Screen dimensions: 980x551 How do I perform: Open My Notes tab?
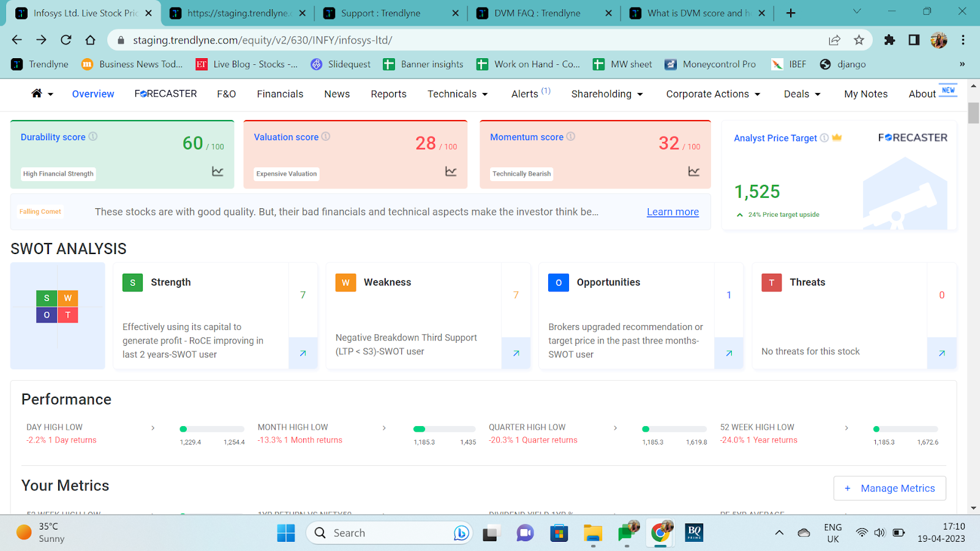tap(865, 94)
